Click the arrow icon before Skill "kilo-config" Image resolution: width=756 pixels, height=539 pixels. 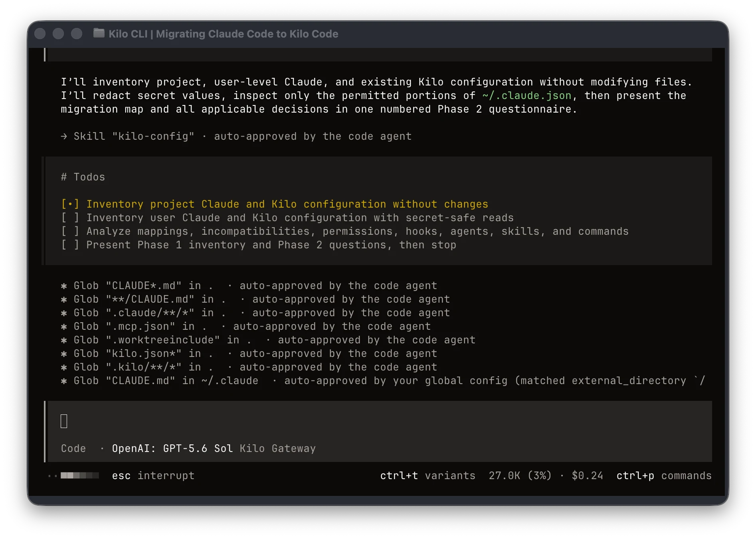[64, 137]
